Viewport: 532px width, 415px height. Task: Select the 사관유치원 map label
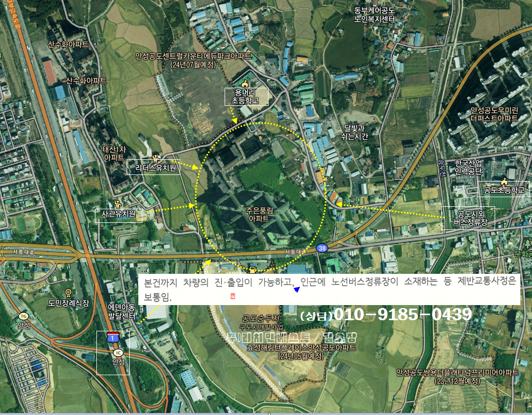[x=119, y=214]
